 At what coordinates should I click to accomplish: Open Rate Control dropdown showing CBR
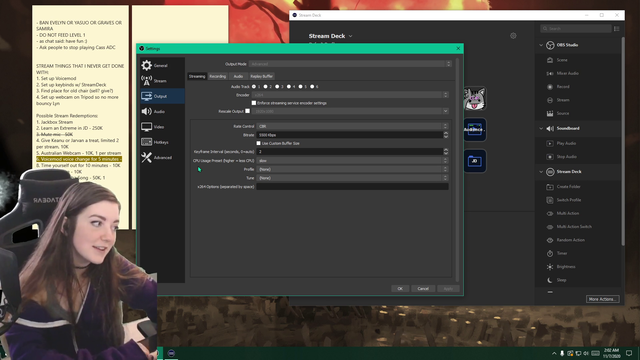[353, 126]
